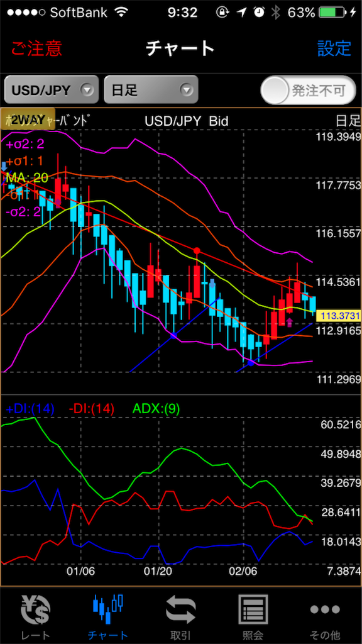Tap the 111.2969 price axis value

(x=338, y=379)
